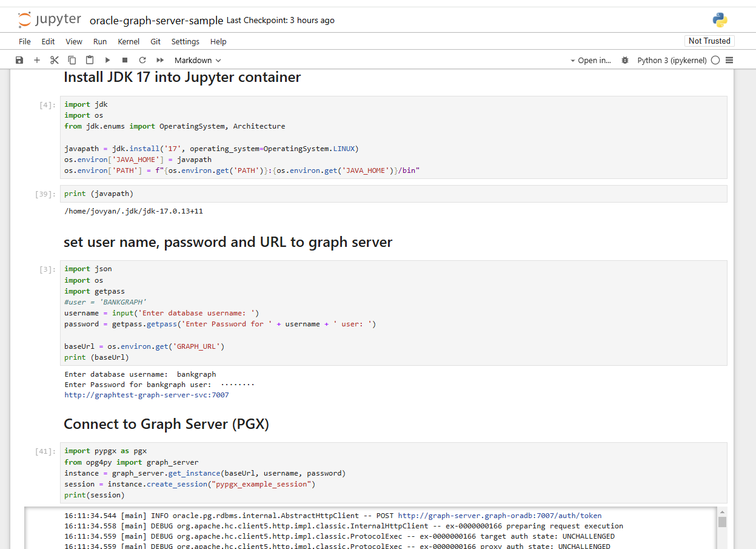756x549 pixels.
Task: Open the hamburger menu on the toolbar
Action: pos(730,60)
